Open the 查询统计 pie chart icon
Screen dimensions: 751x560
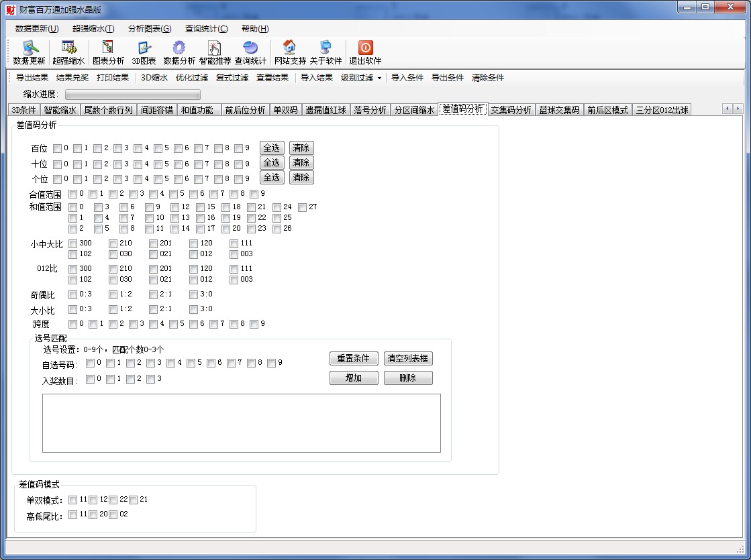click(x=250, y=48)
